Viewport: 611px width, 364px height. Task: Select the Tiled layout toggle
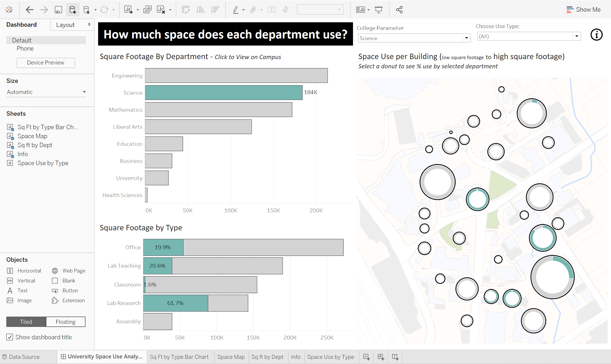coord(26,322)
